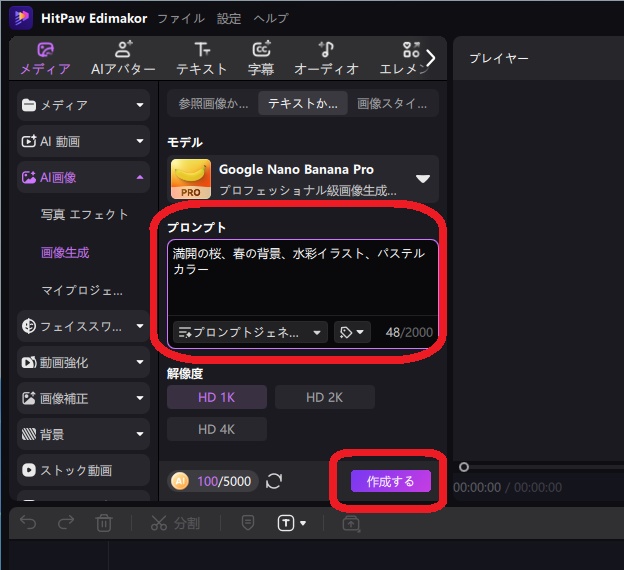Open the ヘルプ menu

pyautogui.click(x=271, y=18)
